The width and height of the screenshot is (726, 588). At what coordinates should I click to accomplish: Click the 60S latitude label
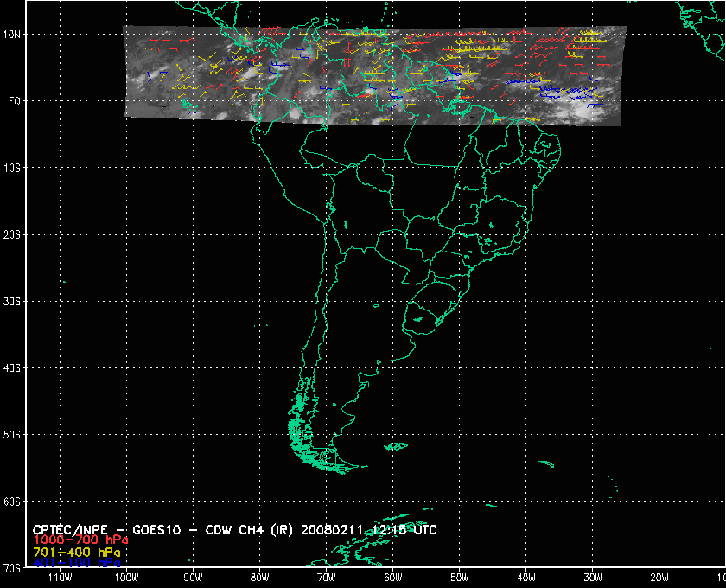point(12,502)
